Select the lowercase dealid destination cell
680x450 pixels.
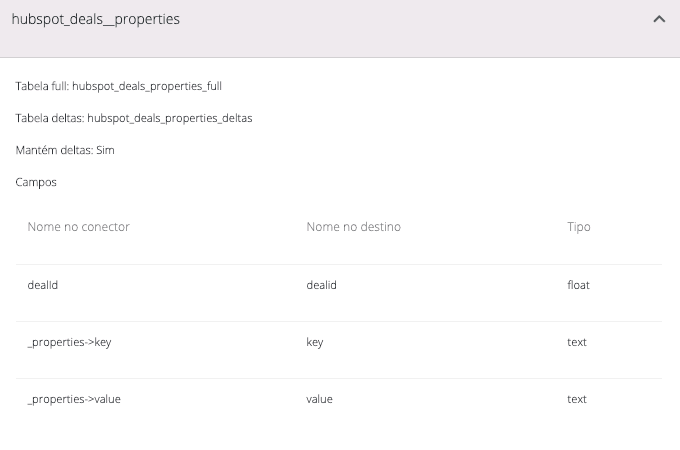point(321,285)
